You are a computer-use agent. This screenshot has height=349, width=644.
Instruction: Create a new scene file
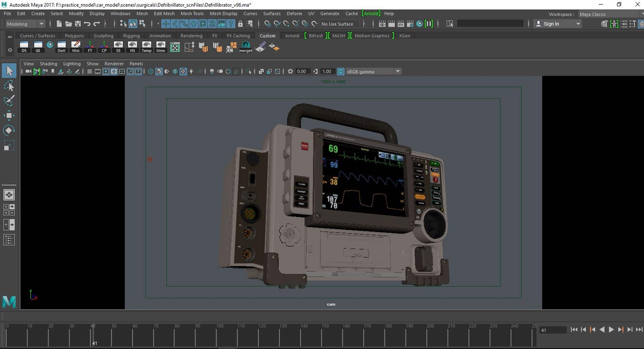tap(59, 24)
